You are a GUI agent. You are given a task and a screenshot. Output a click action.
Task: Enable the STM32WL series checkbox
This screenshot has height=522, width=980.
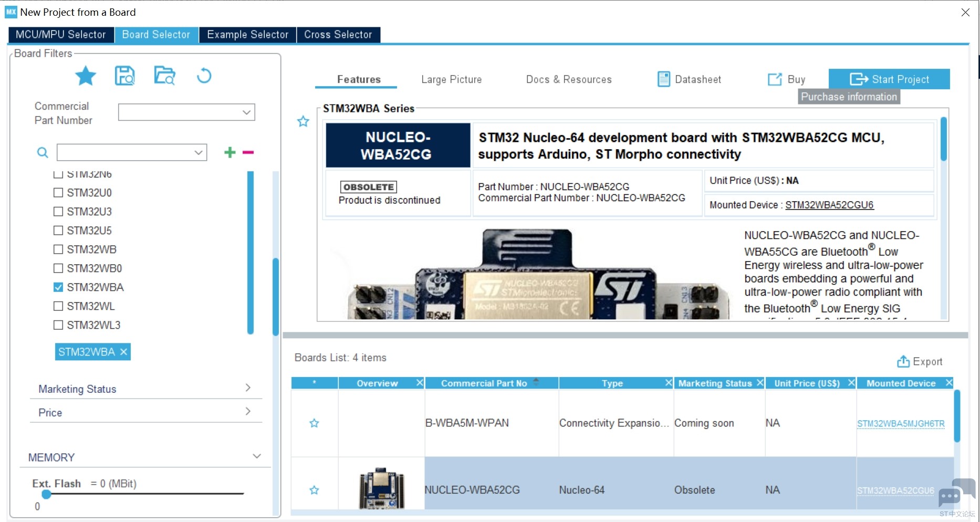coord(58,306)
